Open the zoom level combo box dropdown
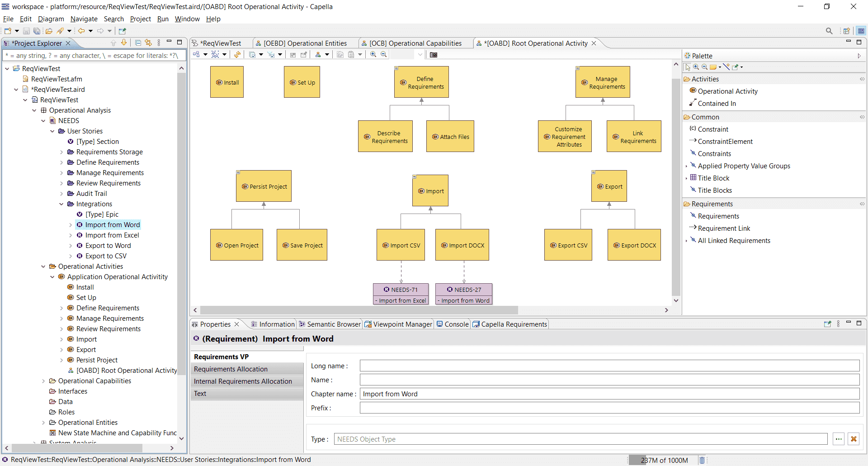 420,55
